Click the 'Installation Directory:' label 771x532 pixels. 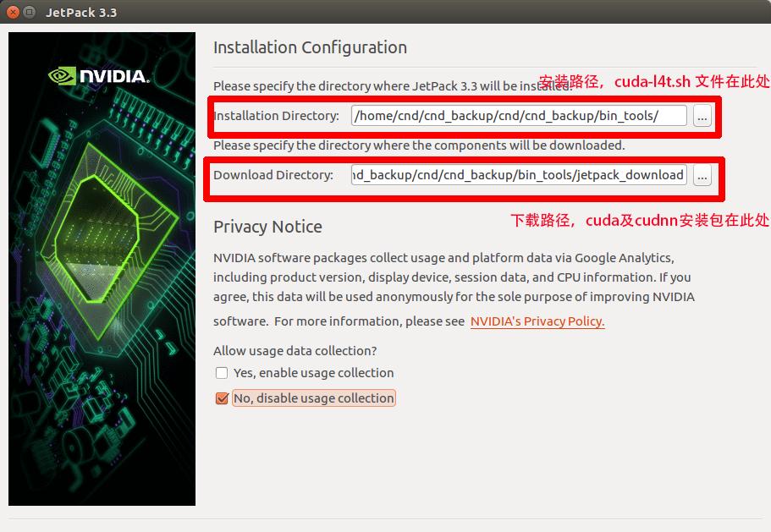point(277,116)
